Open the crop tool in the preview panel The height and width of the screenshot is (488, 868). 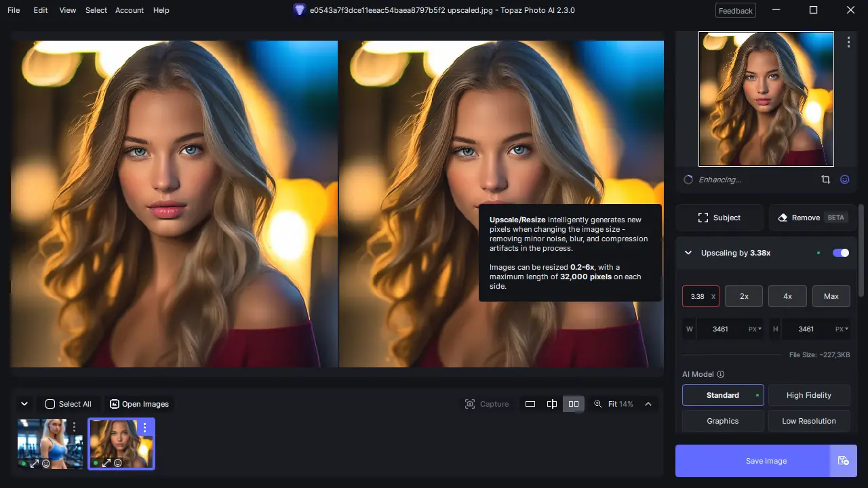(825, 179)
